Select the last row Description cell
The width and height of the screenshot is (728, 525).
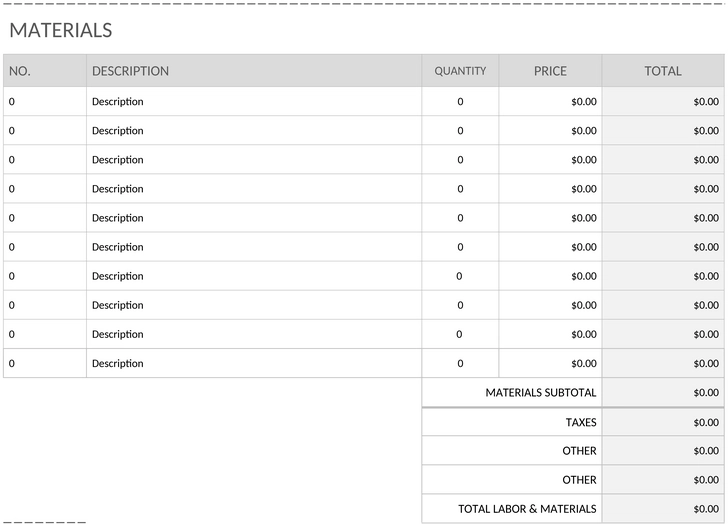254,363
